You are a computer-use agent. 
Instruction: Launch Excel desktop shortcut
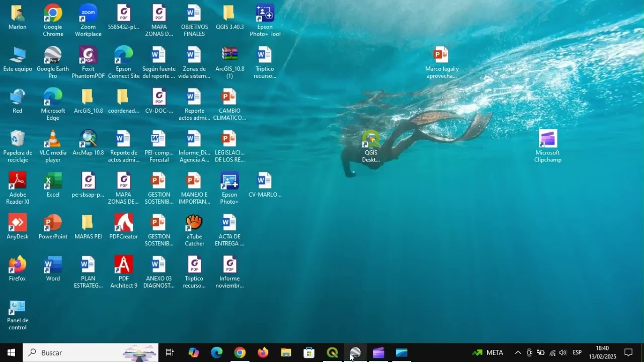pos(53,185)
